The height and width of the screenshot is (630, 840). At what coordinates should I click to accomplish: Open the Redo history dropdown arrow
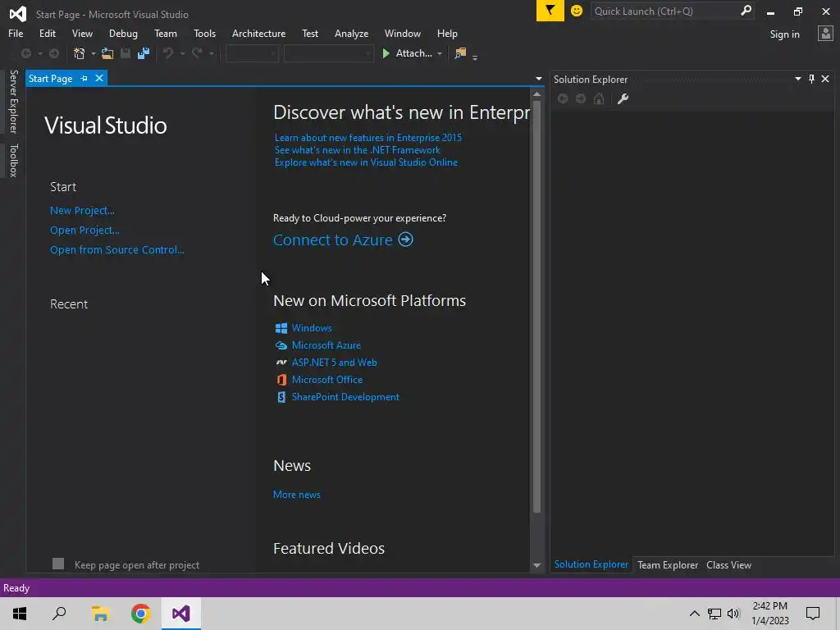[211, 53]
